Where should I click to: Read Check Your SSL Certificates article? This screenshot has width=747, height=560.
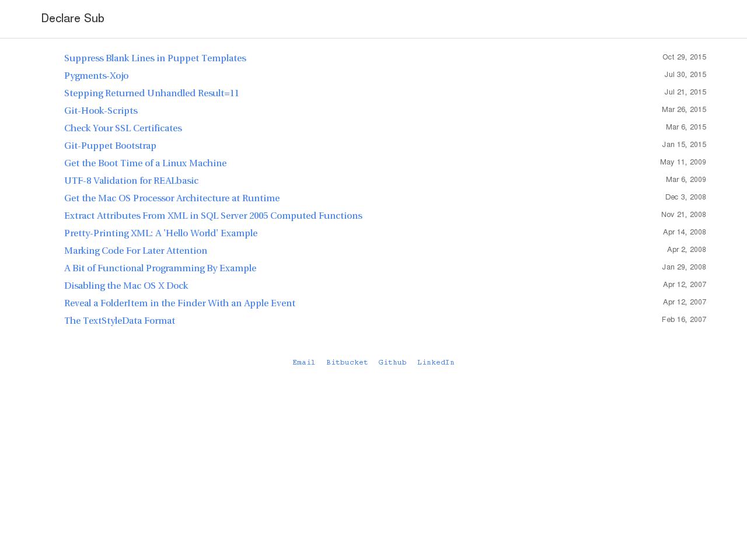pyautogui.click(x=123, y=128)
